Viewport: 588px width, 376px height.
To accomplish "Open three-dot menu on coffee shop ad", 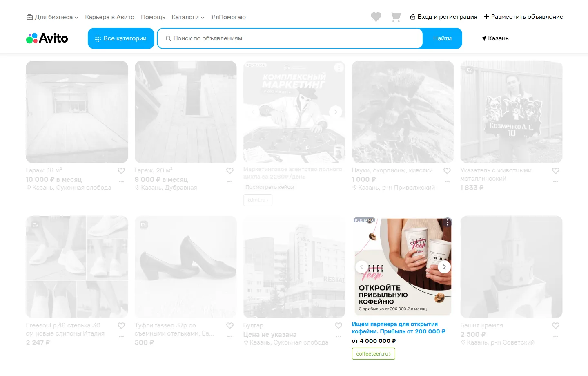I will click(x=448, y=222).
